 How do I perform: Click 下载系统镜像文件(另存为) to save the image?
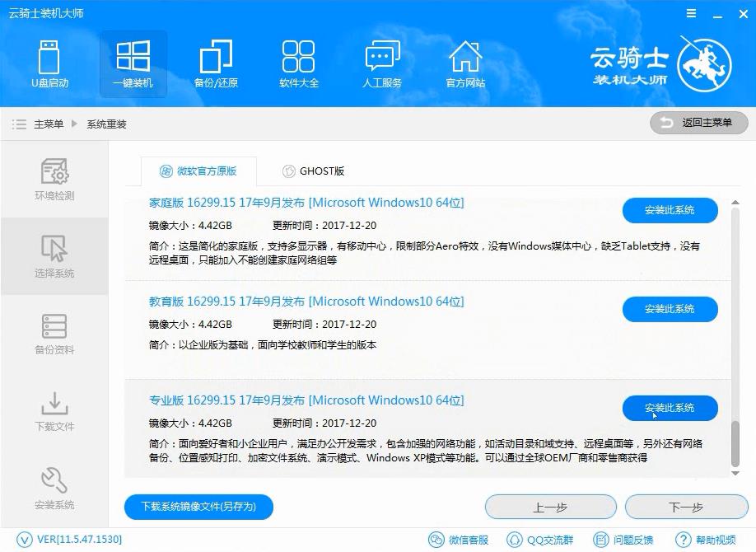point(198,507)
